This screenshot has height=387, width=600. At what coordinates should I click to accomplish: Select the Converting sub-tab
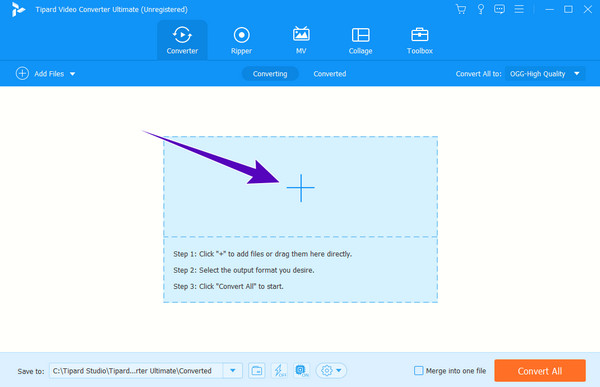tap(270, 74)
